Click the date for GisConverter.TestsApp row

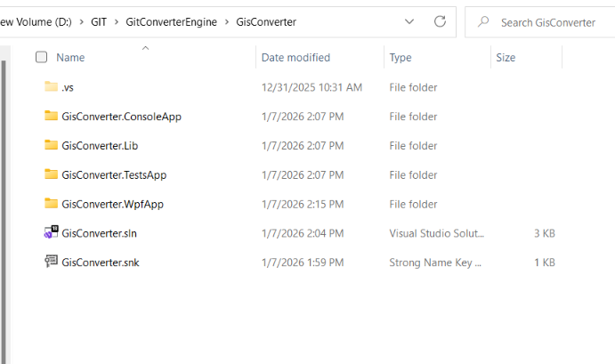point(303,175)
